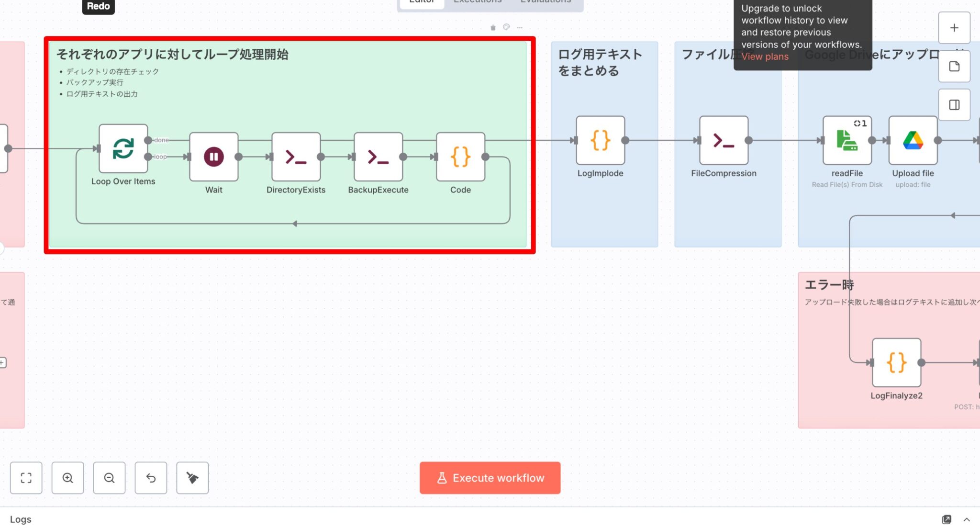Open sticky note three-dot options menu
Screen dimensions: 980x528
[520, 28]
